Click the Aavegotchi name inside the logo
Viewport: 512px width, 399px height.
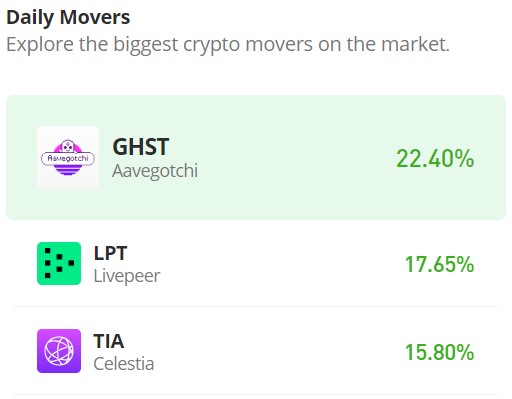[x=68, y=158]
